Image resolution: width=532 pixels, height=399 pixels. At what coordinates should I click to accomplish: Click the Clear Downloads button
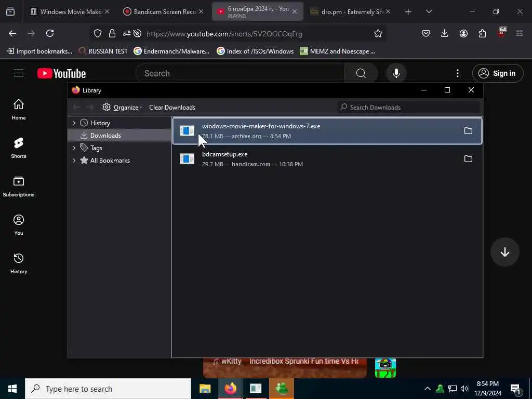pyautogui.click(x=172, y=107)
